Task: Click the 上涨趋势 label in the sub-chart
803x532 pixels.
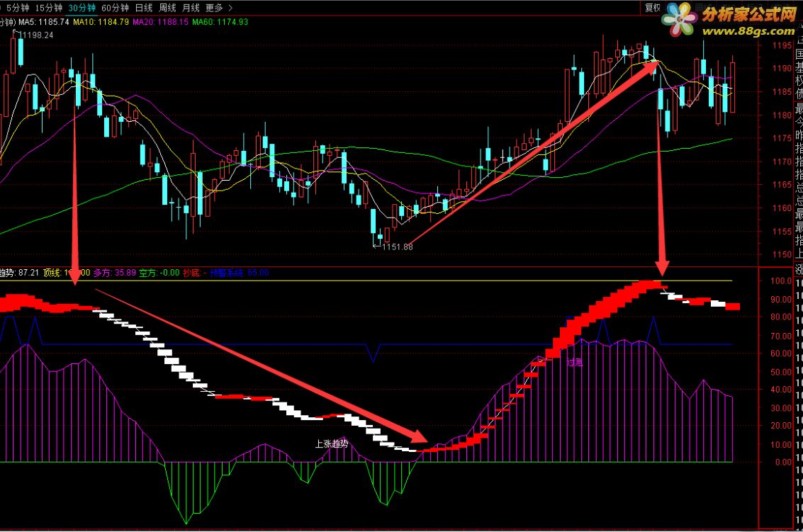Action: [332, 443]
